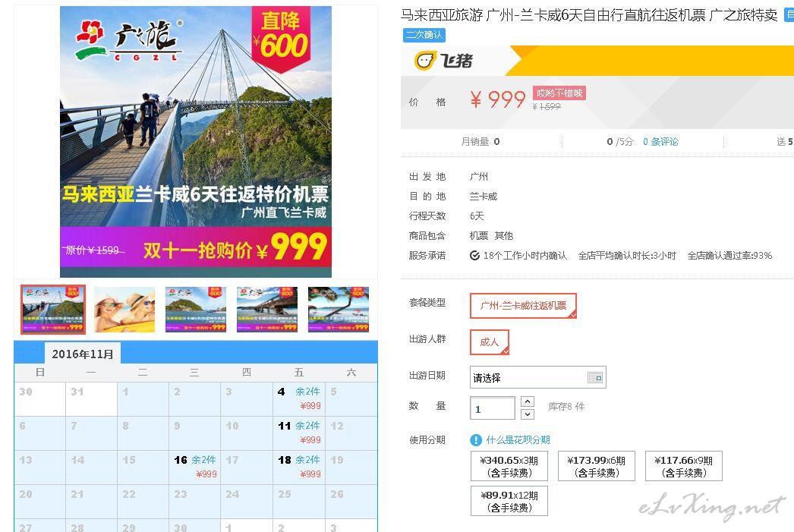The width and height of the screenshot is (794, 532).
Task: Click the 库存8件 stock text
Action: pyautogui.click(x=566, y=407)
